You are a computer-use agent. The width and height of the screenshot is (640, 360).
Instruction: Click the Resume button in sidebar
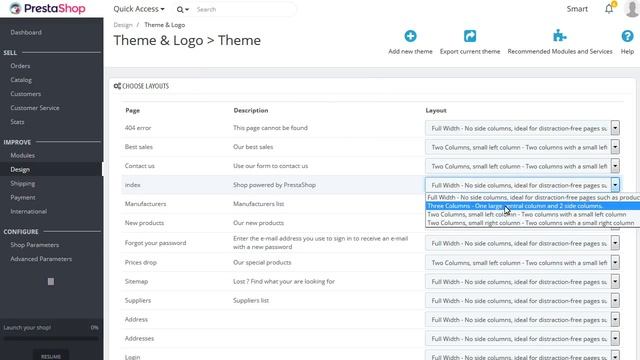point(51,356)
